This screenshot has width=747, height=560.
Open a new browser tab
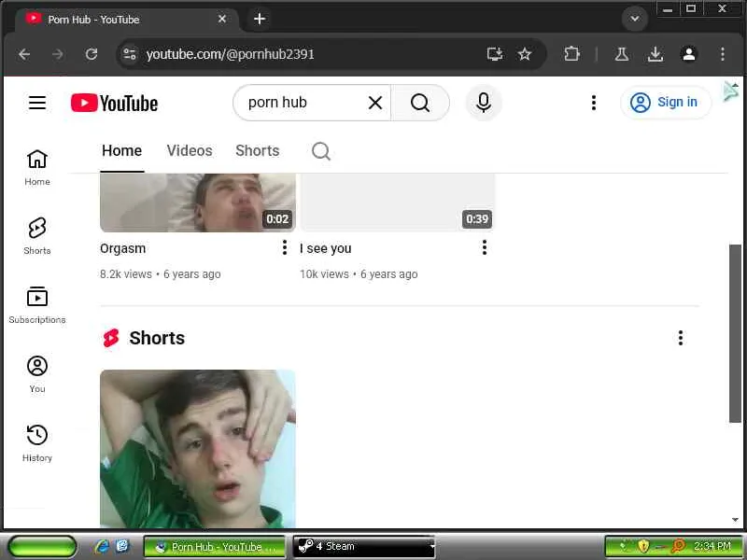point(260,19)
